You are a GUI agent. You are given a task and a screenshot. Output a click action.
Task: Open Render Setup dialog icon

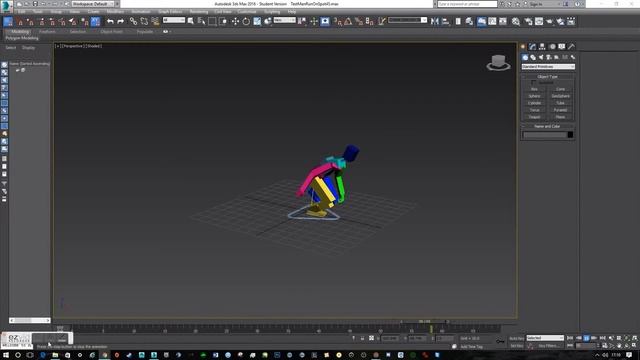[x=529, y=21]
